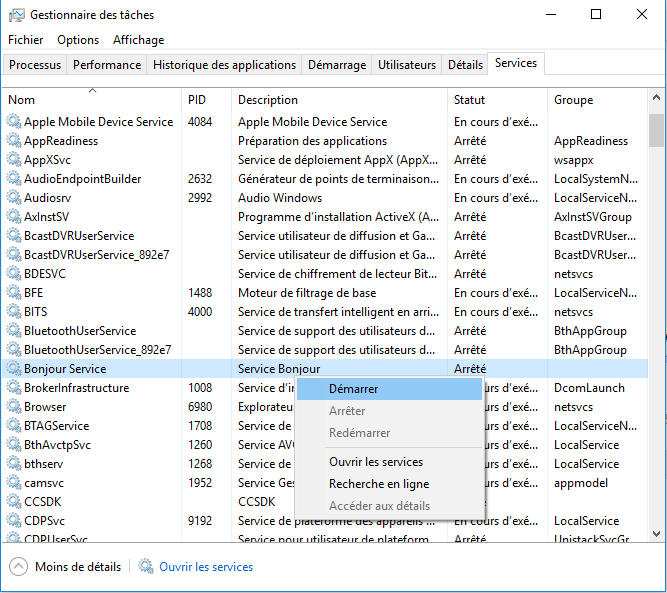Click the gear icon beside BcastDVRUserService

point(14,236)
